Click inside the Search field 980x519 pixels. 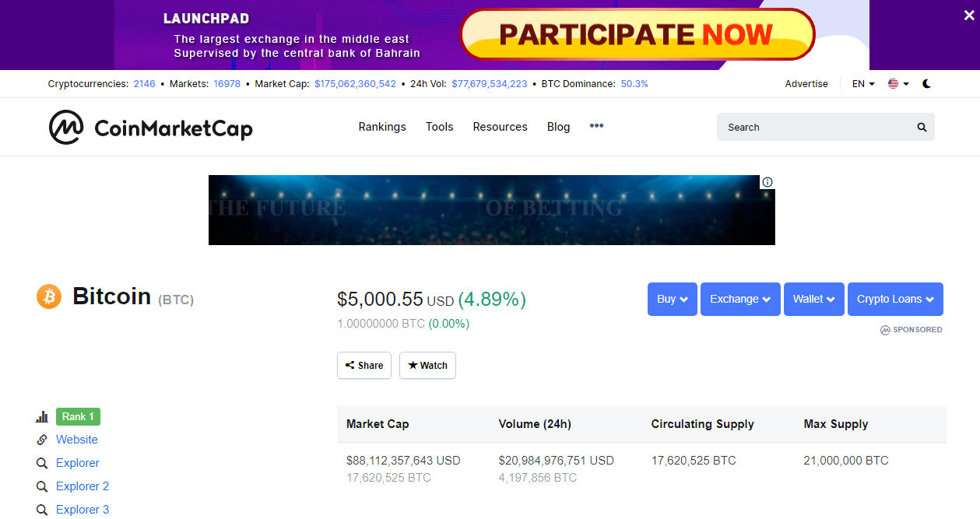click(826, 127)
